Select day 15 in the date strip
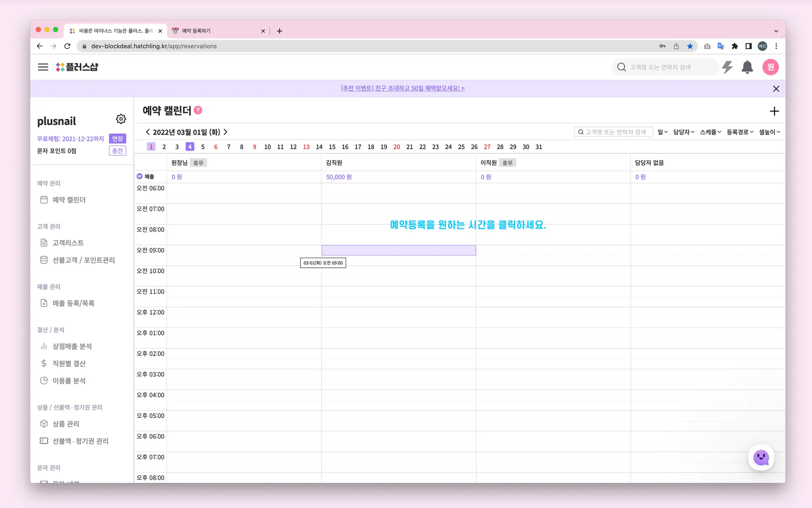Screen dimensions: 812x508 [332, 147]
